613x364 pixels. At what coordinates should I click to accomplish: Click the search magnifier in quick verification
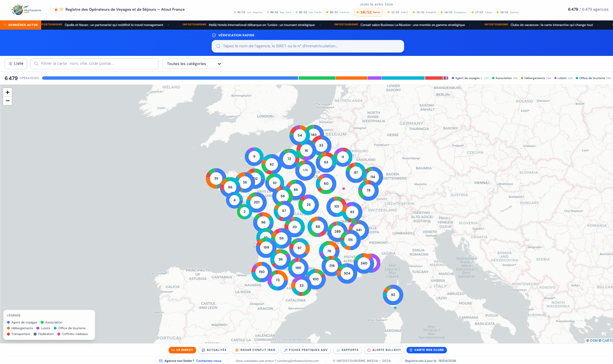[x=218, y=46]
